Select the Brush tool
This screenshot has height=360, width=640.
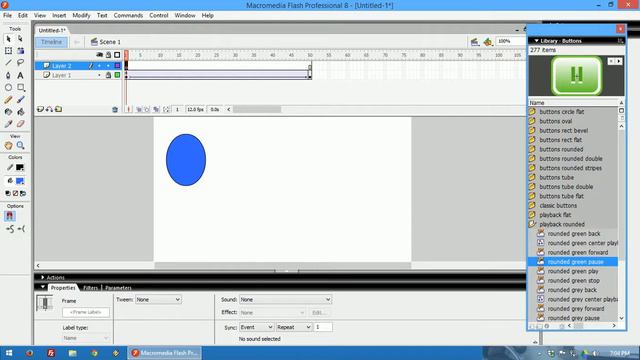pos(20,100)
